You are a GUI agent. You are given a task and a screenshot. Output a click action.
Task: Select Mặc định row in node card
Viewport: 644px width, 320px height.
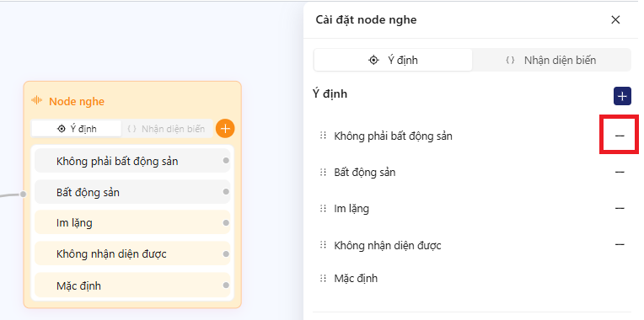132,285
